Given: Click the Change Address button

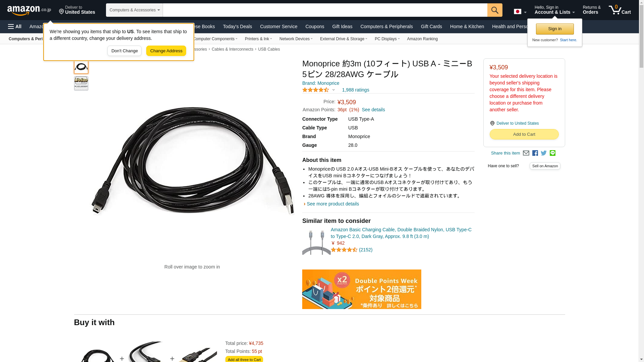Looking at the screenshot, I should pos(166,51).
